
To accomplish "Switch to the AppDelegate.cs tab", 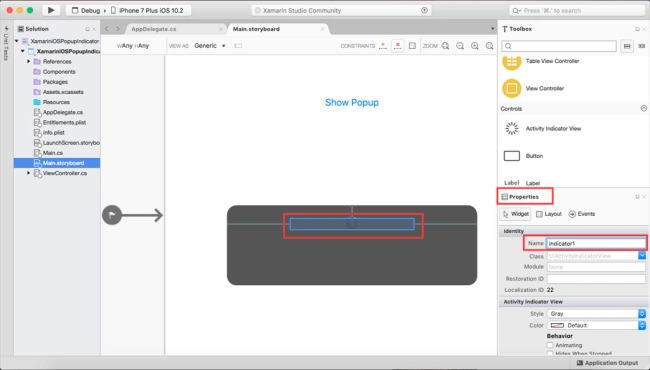I will pos(154,29).
